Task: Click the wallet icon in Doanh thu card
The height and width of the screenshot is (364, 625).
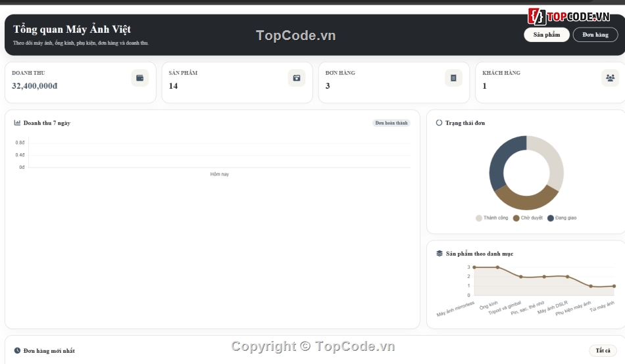Action: point(140,78)
